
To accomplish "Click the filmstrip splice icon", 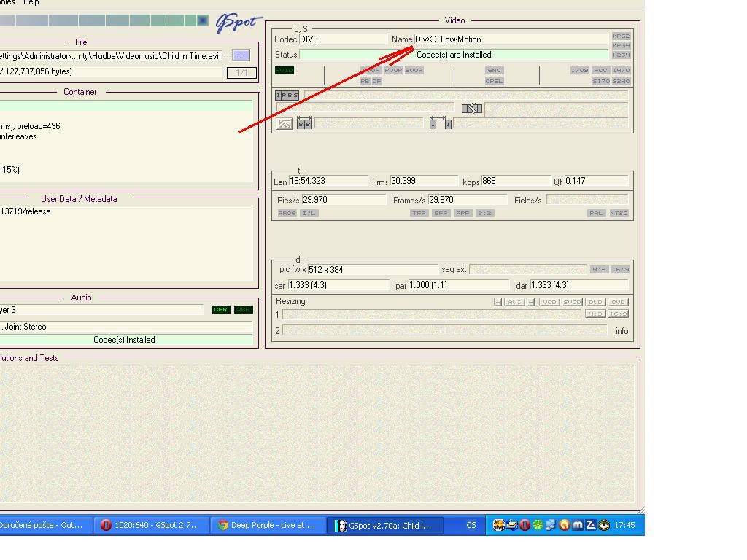I will [472, 109].
